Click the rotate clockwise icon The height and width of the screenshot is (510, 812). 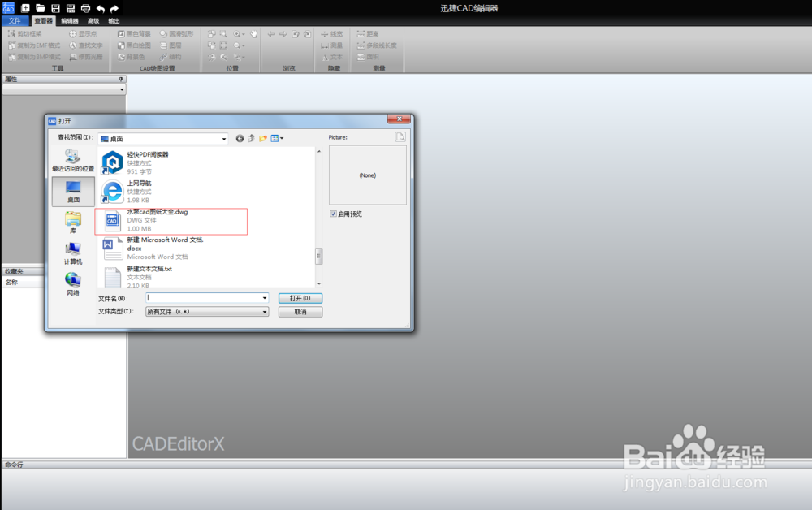(308, 34)
